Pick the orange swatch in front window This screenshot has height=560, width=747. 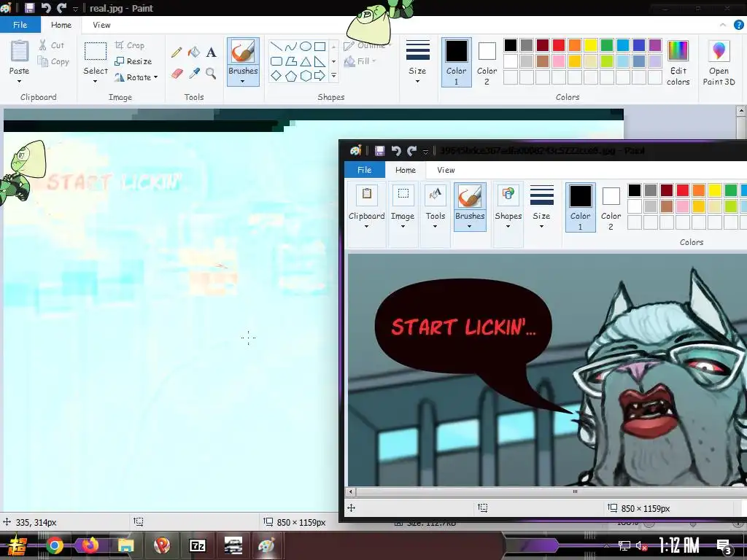point(699,190)
